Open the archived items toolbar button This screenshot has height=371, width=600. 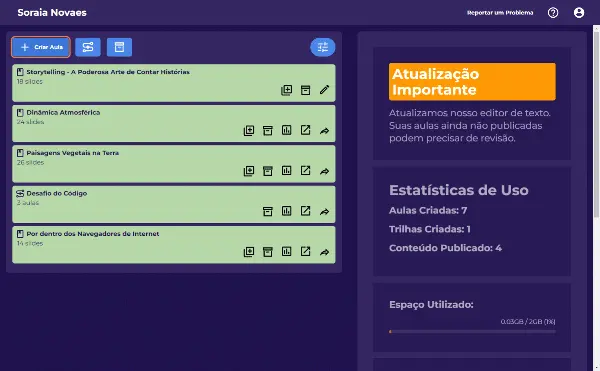(119, 47)
